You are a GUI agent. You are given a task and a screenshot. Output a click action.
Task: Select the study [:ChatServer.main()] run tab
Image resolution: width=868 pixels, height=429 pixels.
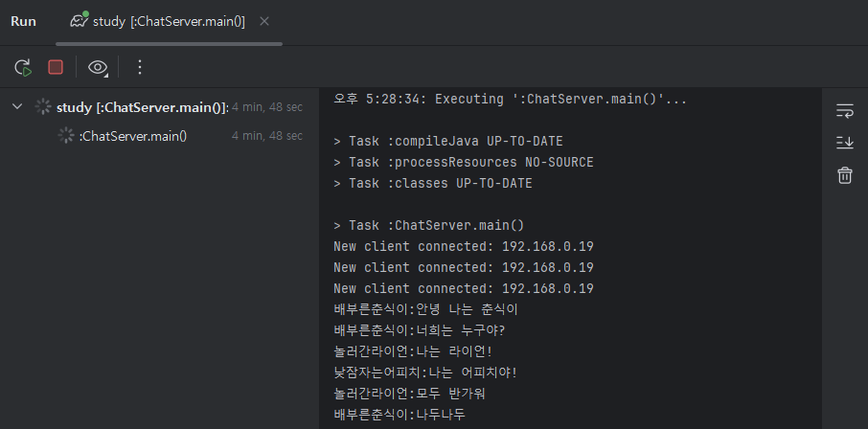[x=169, y=22]
